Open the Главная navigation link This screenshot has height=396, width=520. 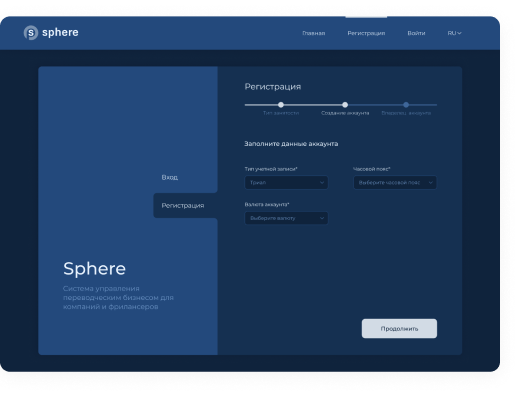[314, 33]
